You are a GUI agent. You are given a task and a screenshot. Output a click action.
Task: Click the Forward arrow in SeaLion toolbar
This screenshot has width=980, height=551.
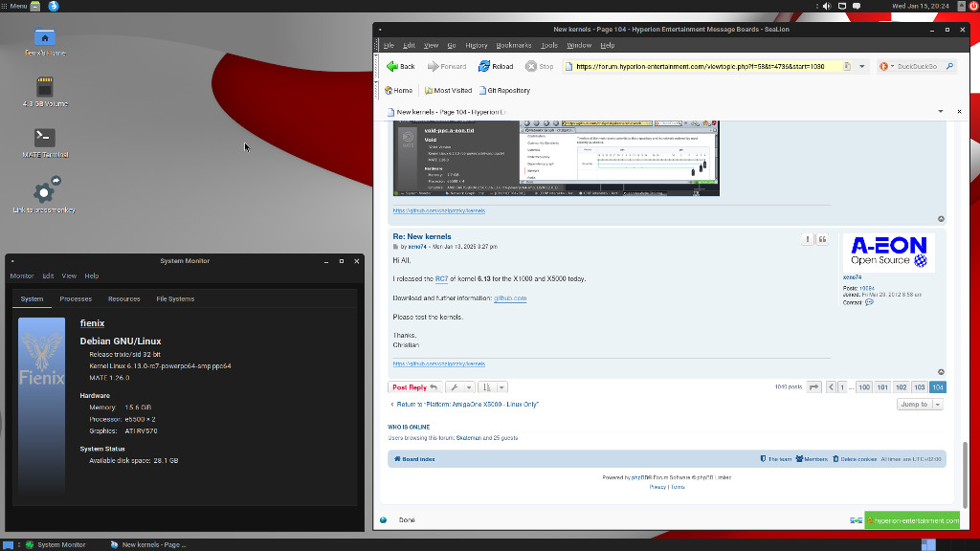click(x=446, y=66)
